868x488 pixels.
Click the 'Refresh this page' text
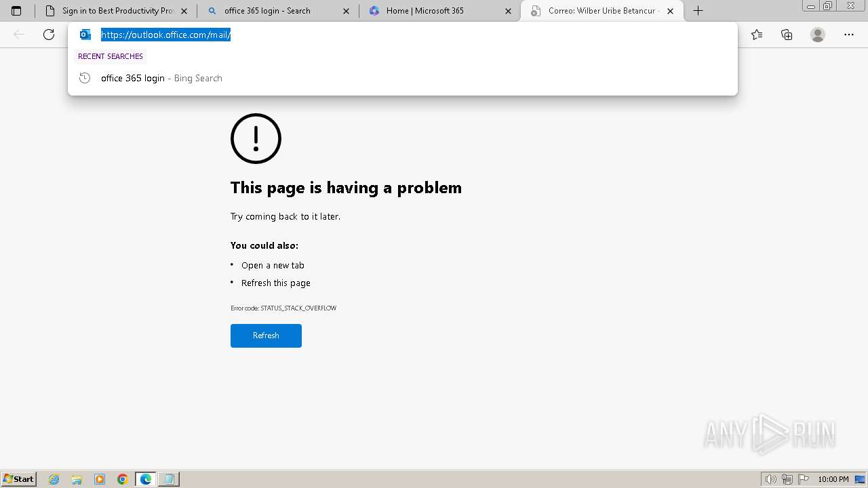(x=276, y=283)
